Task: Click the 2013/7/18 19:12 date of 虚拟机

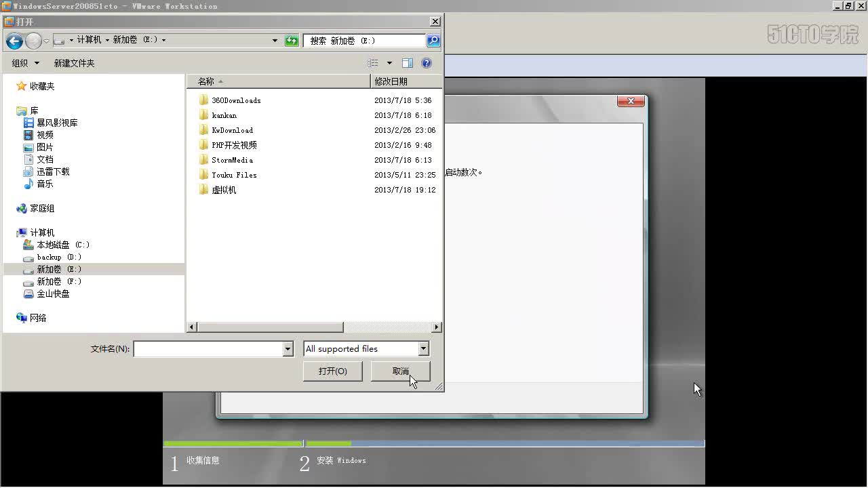Action: pyautogui.click(x=405, y=190)
